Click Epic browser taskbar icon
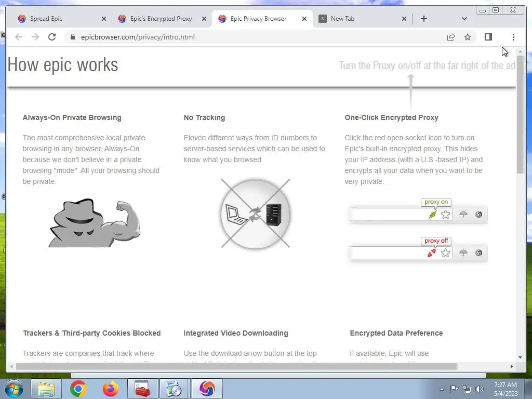The height and width of the screenshot is (399, 532). [x=207, y=389]
